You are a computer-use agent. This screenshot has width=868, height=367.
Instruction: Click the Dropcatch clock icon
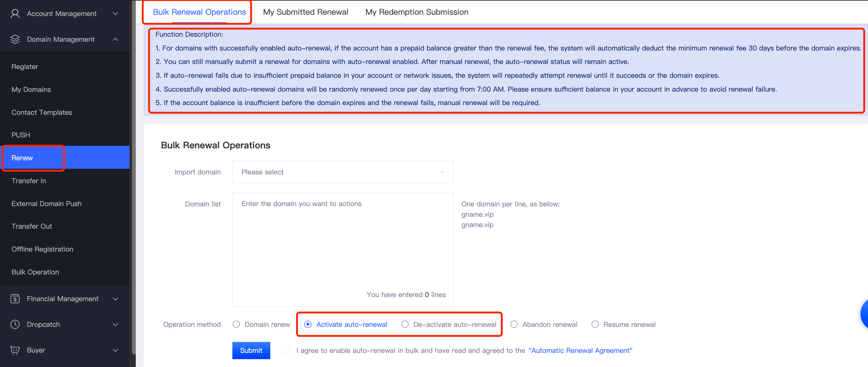point(15,324)
